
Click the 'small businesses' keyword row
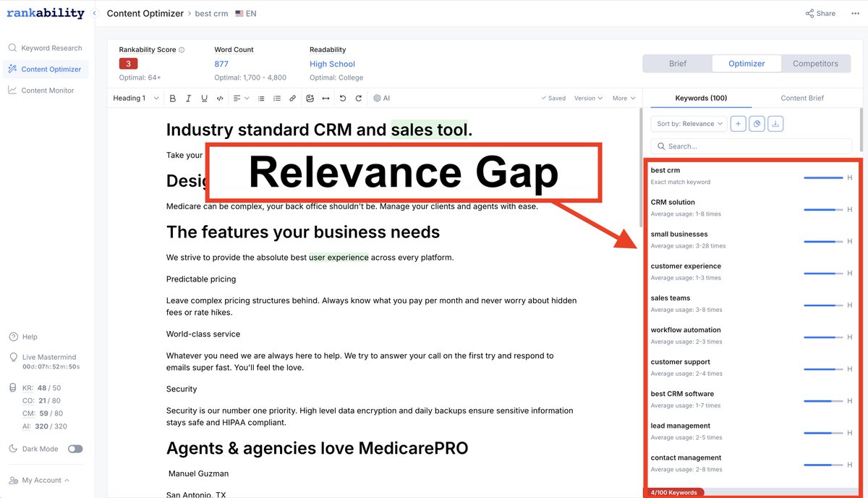(752, 240)
